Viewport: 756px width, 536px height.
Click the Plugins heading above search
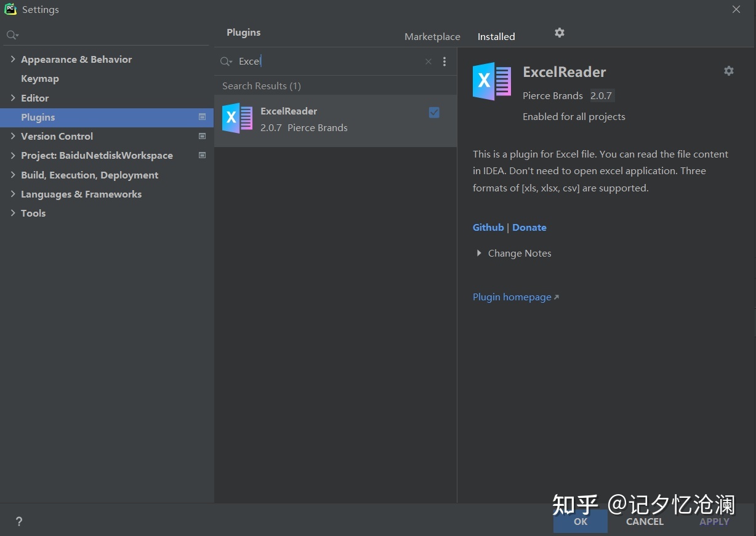(x=244, y=32)
